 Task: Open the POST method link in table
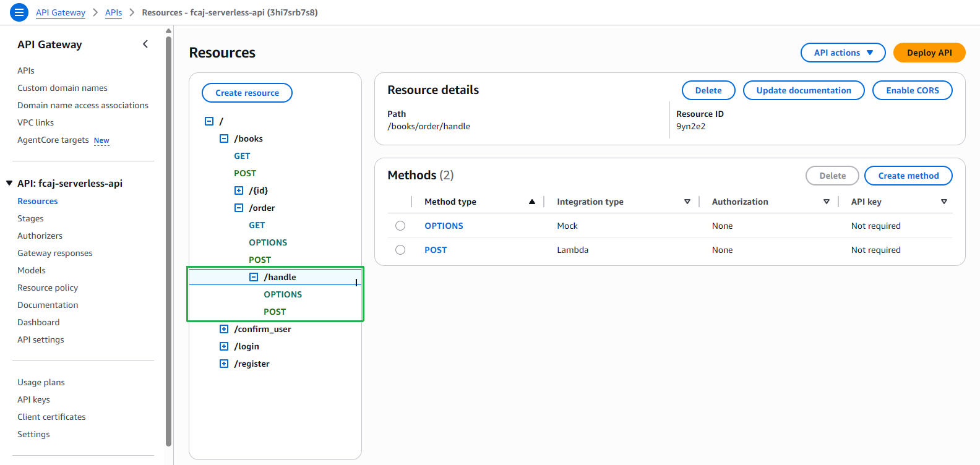436,250
